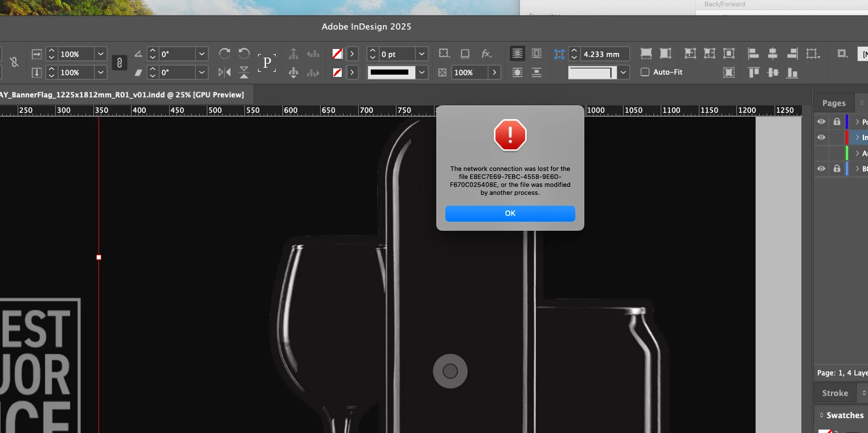Click the rotation angle input field
The width and height of the screenshot is (868, 433).
point(177,54)
